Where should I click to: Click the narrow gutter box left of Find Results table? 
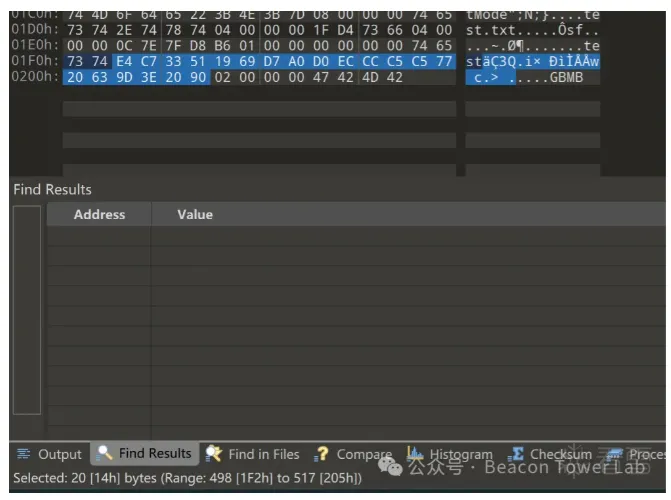[x=27, y=310]
